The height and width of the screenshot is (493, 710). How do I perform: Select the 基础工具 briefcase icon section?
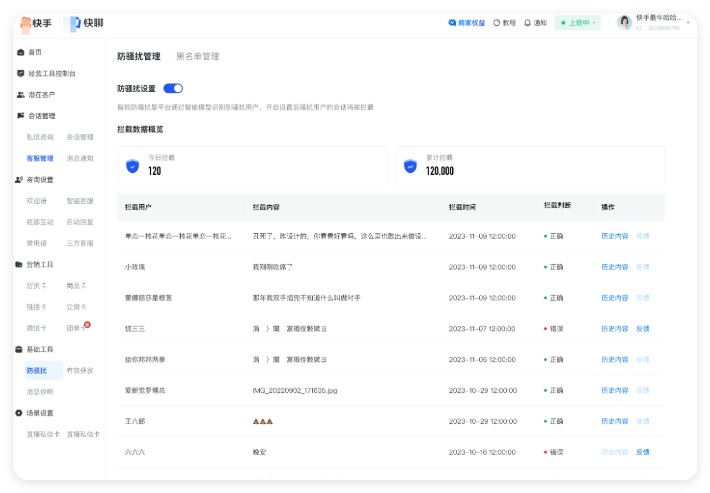[19, 349]
